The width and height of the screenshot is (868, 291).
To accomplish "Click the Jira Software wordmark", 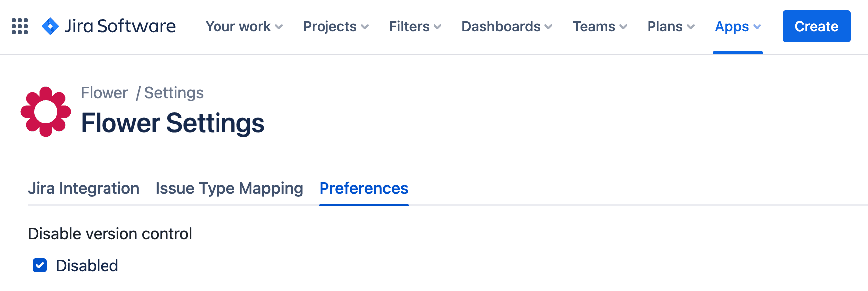I will [x=120, y=26].
